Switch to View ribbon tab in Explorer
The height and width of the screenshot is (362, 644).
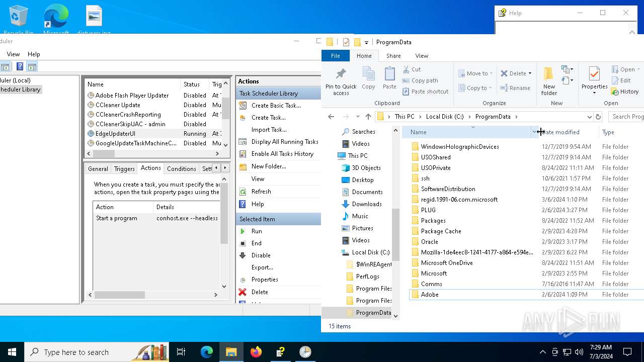pos(422,56)
